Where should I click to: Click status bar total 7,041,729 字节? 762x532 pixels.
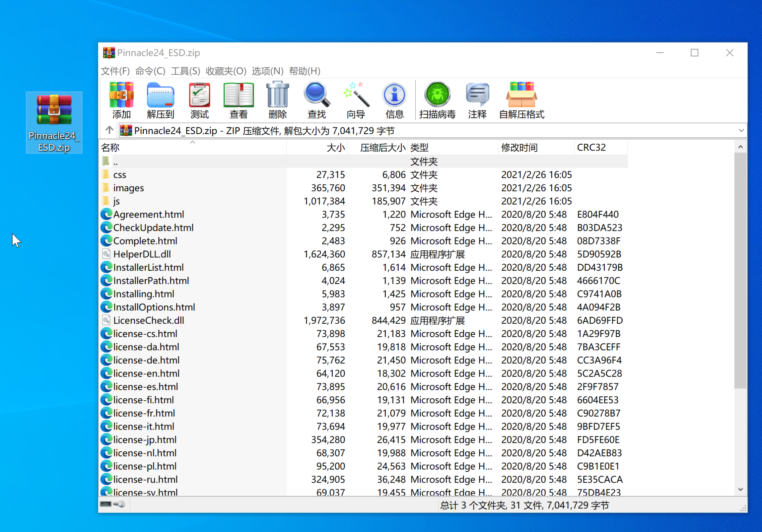pyautogui.click(x=578, y=505)
